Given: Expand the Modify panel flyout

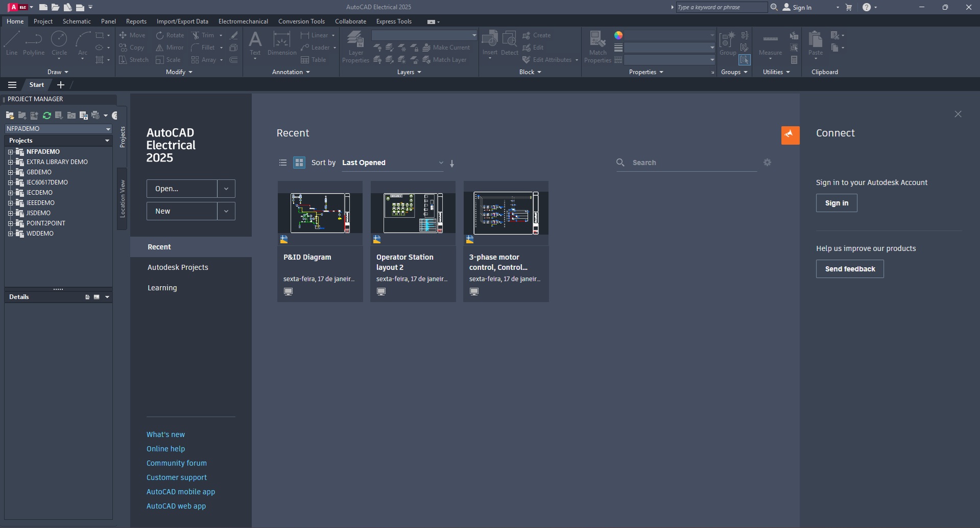Looking at the screenshot, I should 179,72.
